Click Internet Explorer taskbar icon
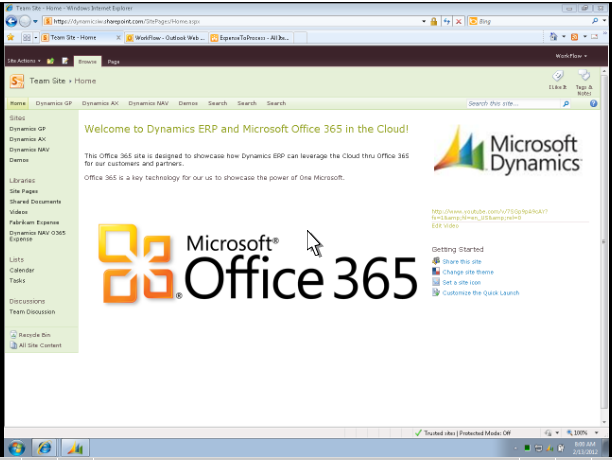Screen dimensions: 612x460 point(44,448)
